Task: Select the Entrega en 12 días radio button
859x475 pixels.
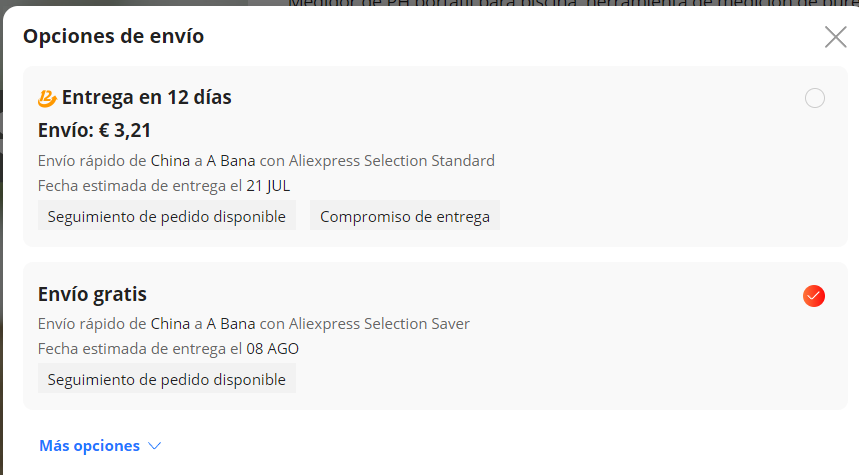Action: (815, 98)
